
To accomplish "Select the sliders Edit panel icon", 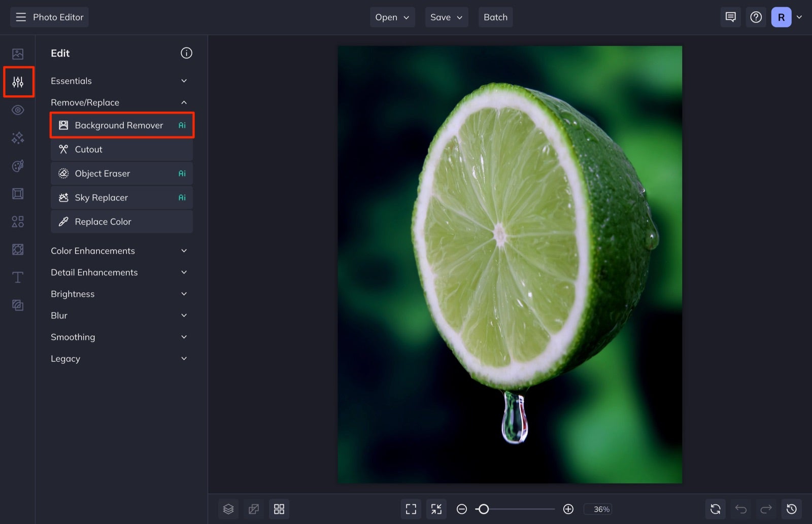I will point(18,81).
